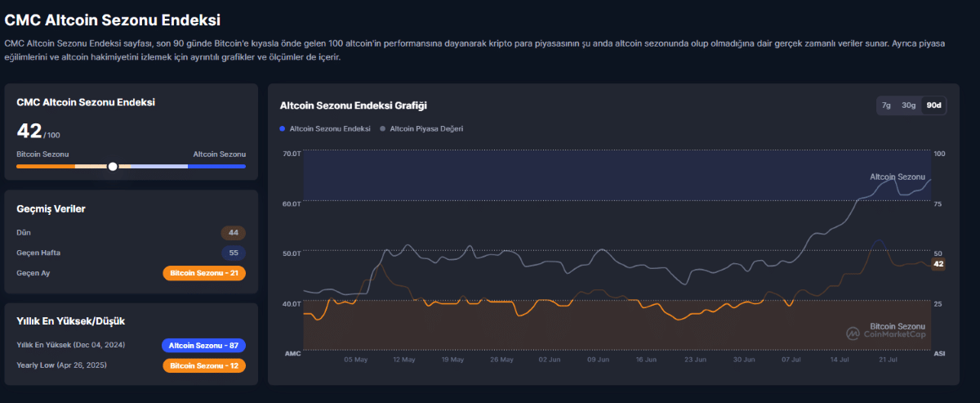980x403 pixels.
Task: Click the white index slider knob
Action: (x=113, y=166)
